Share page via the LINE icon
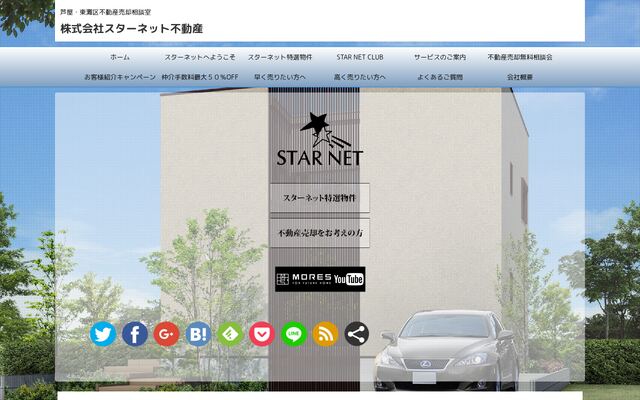Viewport: 640px width, 400px height. pos(293,334)
